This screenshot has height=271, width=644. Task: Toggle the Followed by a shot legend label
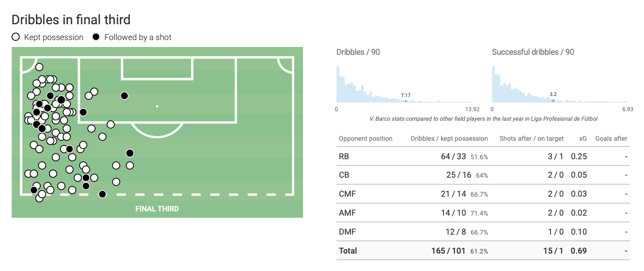click(x=138, y=37)
